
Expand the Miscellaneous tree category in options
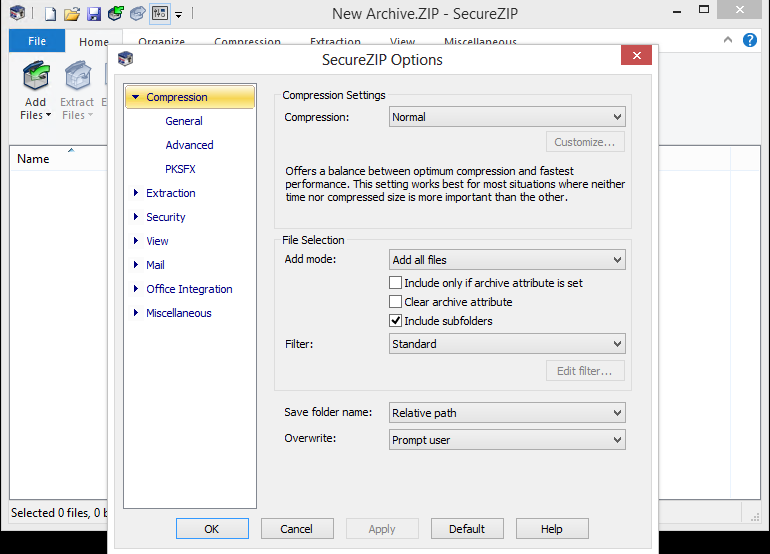[x=136, y=313]
